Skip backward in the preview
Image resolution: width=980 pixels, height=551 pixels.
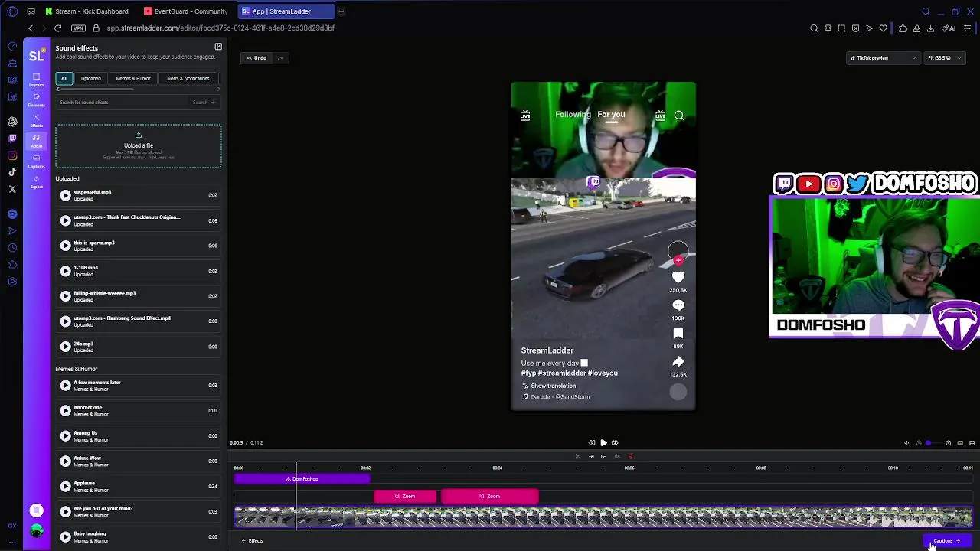pyautogui.click(x=592, y=442)
